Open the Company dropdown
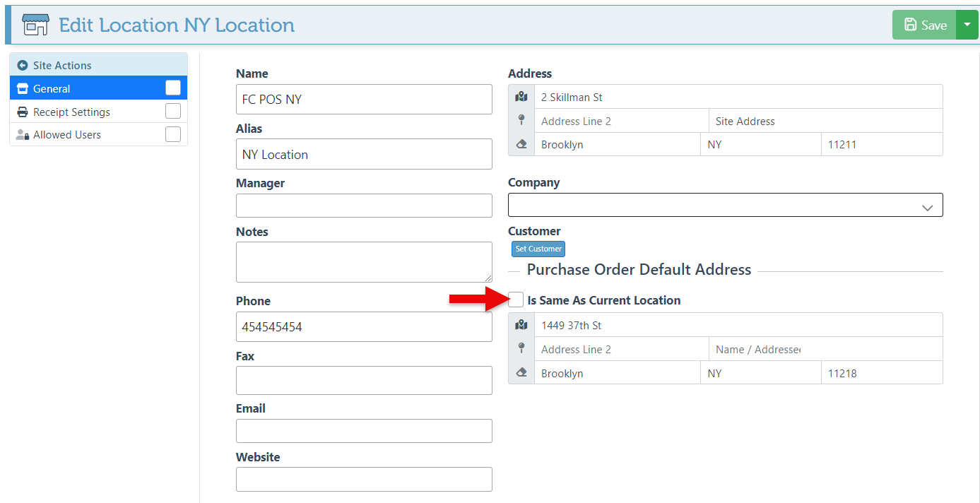 coord(725,205)
